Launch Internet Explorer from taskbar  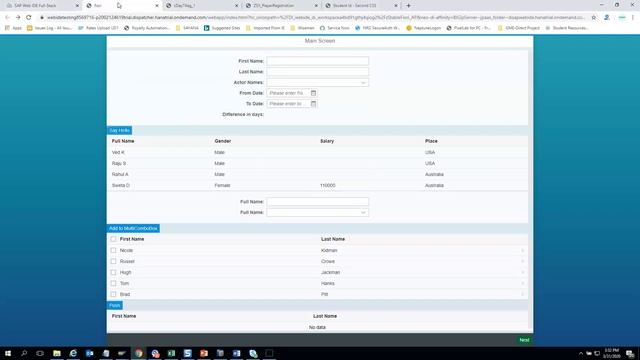[73, 353]
